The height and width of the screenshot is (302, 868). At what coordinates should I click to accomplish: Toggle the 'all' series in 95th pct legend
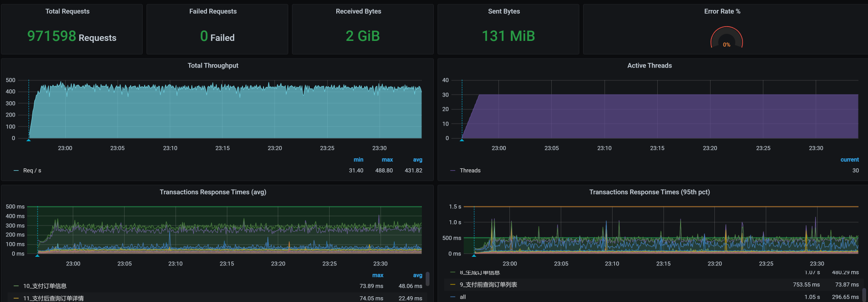pos(463,297)
